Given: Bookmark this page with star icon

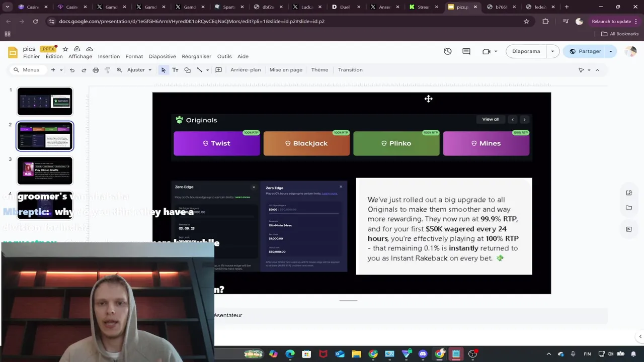Looking at the screenshot, I should (x=526, y=21).
